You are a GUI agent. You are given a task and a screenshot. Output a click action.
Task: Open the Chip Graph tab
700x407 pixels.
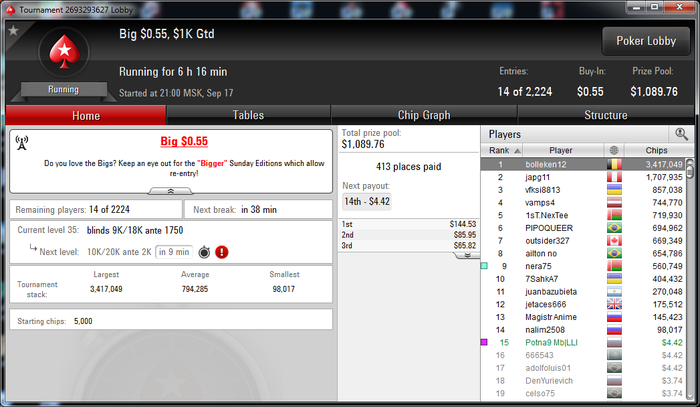424,115
